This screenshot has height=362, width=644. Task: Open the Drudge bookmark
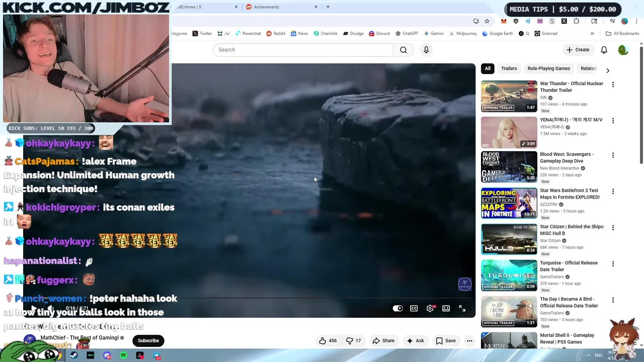353,34
